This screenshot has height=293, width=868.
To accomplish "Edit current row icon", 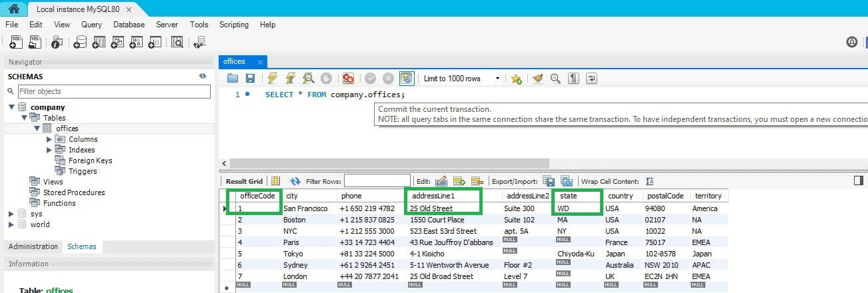I will pos(441,181).
